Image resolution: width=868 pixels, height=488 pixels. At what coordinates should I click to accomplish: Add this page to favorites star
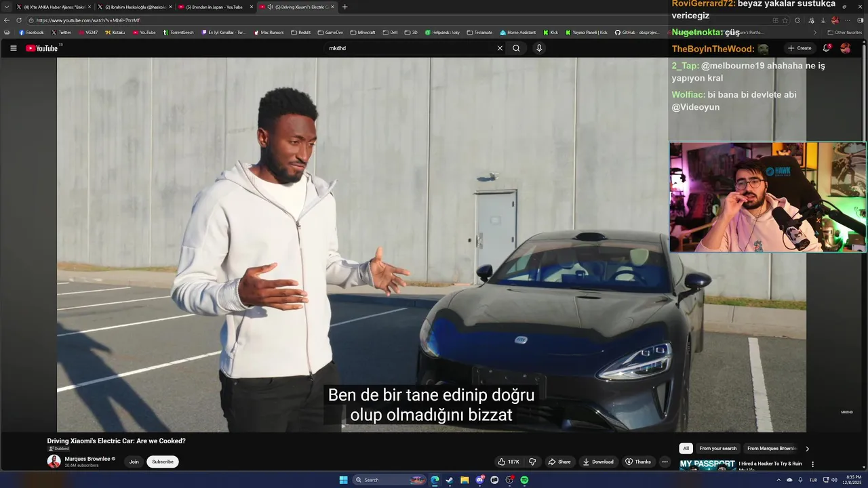pos(785,20)
